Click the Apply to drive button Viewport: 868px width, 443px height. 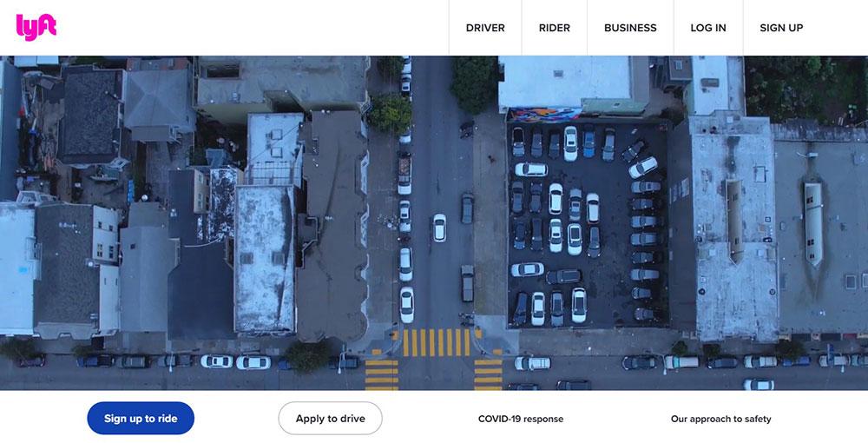[x=330, y=418]
